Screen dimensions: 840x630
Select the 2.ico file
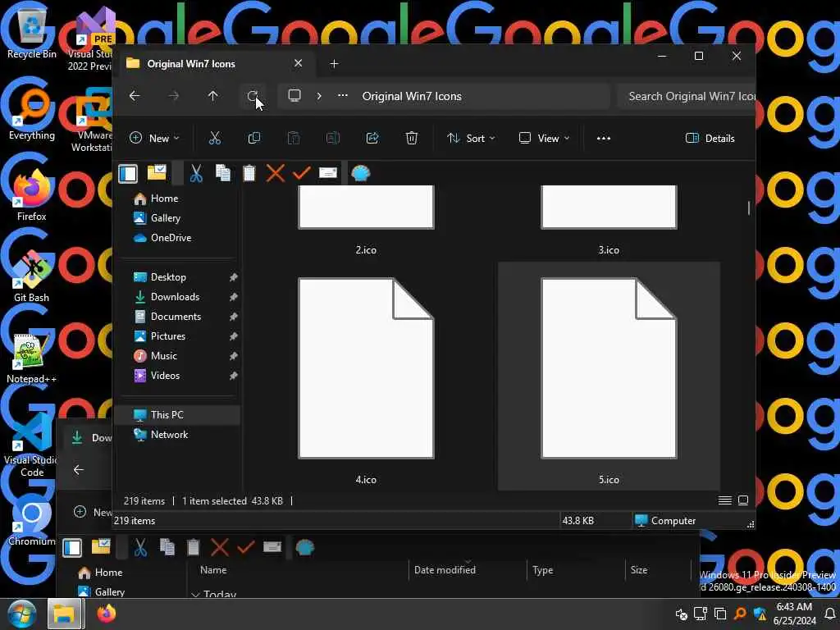(366, 221)
